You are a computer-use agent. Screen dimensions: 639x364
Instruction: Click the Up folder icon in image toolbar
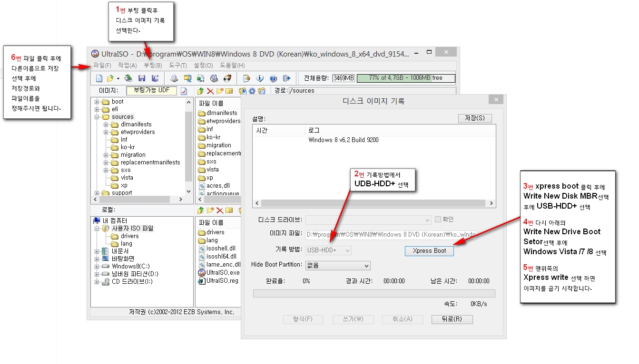pos(201,91)
